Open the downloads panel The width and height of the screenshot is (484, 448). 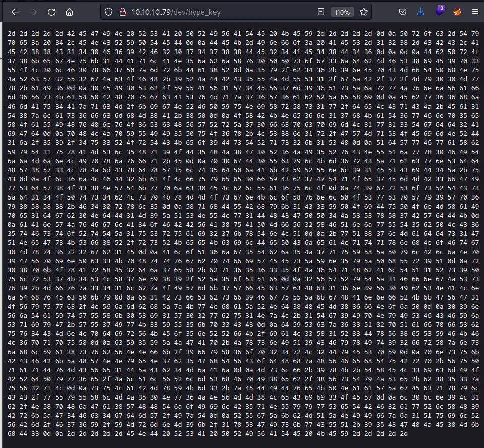[421, 12]
